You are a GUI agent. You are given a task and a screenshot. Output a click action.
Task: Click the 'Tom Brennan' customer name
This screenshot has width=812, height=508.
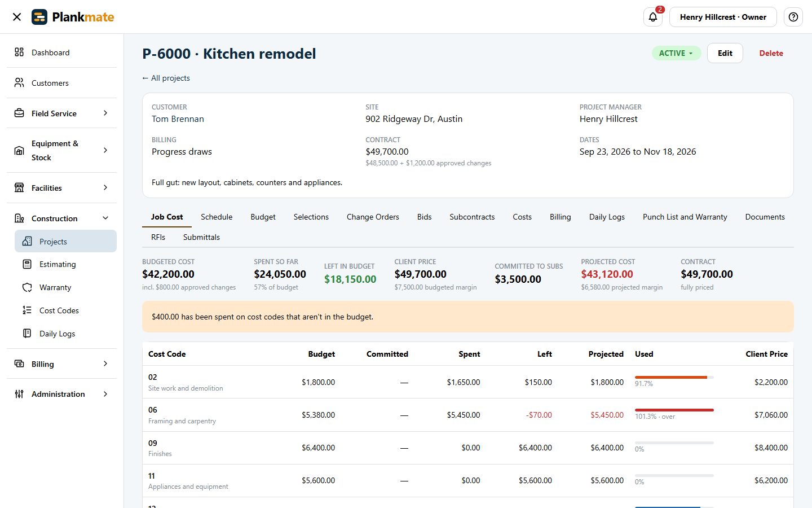(x=178, y=119)
